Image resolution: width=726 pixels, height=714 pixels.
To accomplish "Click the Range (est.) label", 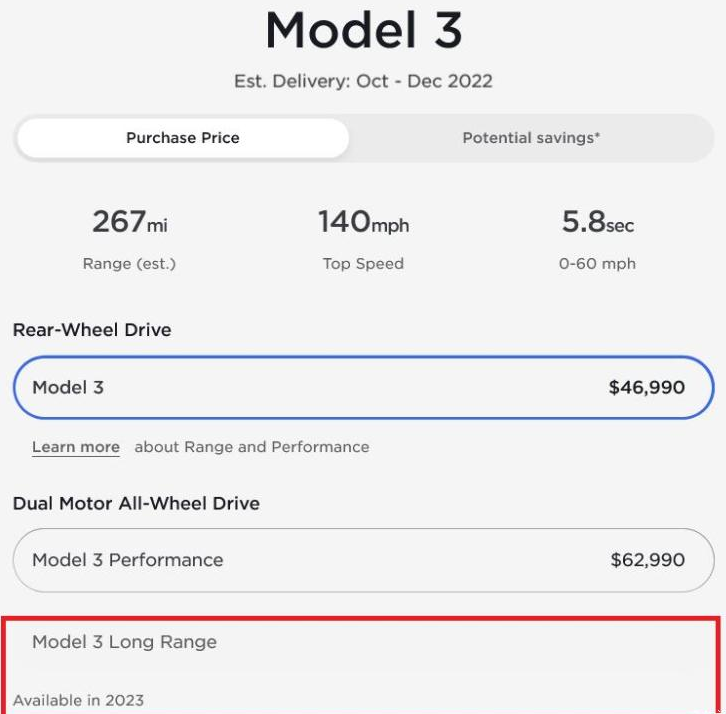I will pos(129,264).
